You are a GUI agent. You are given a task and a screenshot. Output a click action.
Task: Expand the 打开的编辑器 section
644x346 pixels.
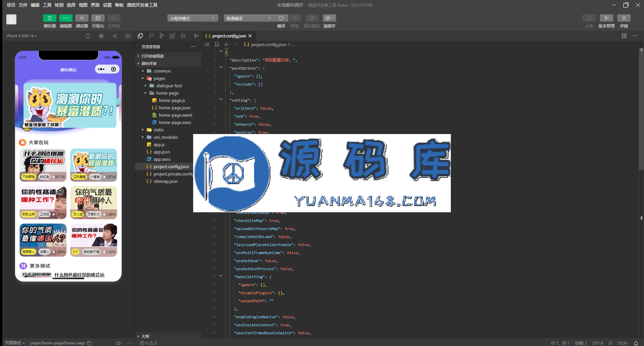coord(168,56)
